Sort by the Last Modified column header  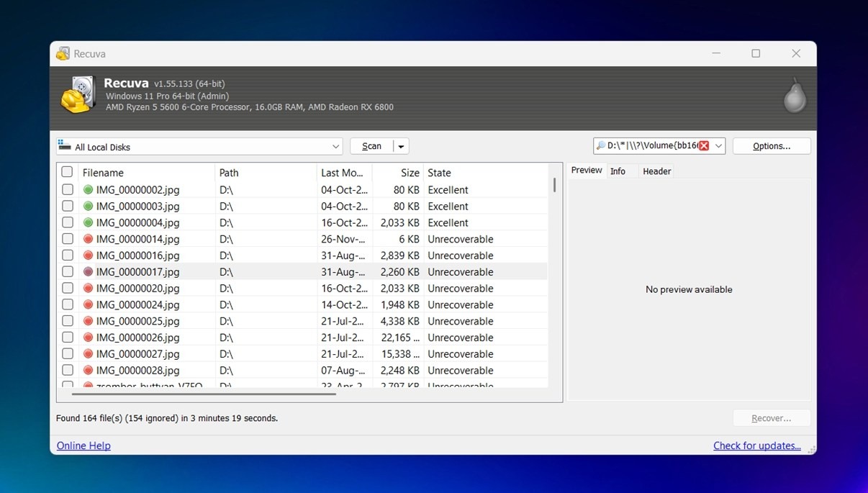point(344,173)
